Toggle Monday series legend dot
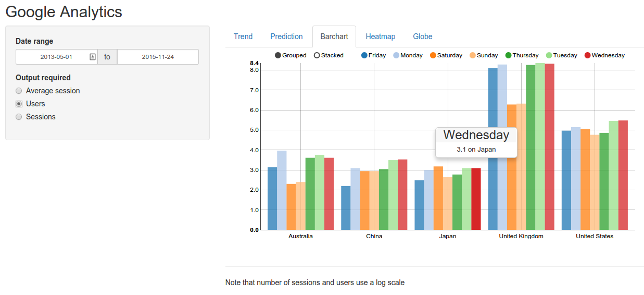Screen dimensions: 644x295 point(396,55)
